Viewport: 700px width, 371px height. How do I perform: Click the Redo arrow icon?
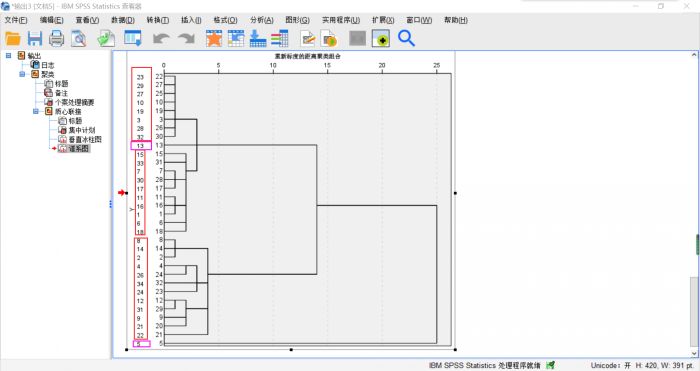point(187,38)
